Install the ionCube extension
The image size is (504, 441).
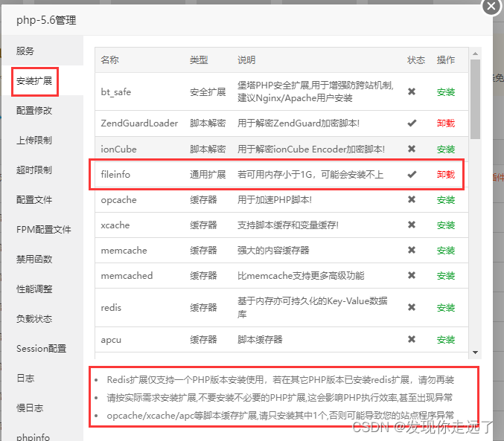tap(445, 149)
